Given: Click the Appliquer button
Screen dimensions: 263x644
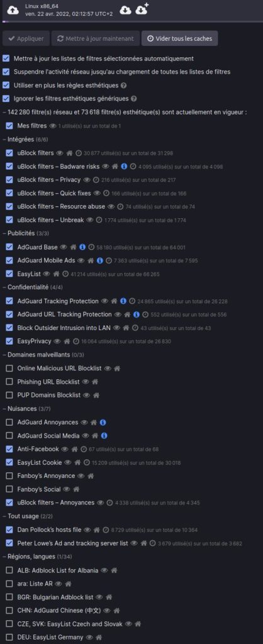Looking at the screenshot, I should pyautogui.click(x=26, y=38).
